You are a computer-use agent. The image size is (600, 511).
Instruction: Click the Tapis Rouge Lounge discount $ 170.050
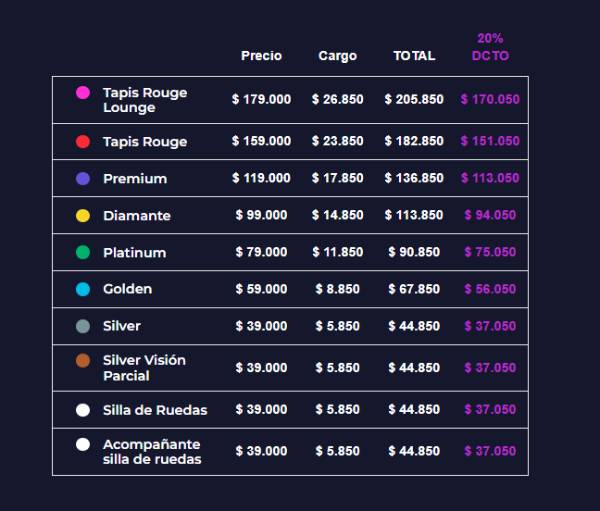click(490, 100)
